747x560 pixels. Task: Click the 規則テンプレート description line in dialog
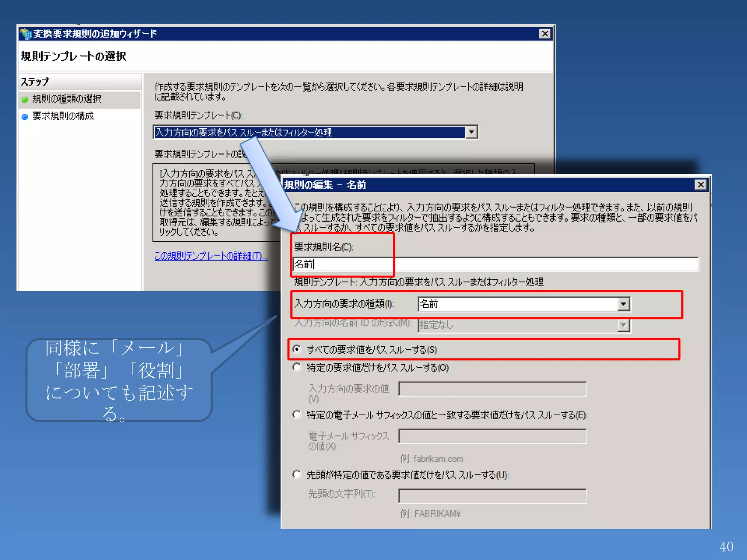coord(419,282)
